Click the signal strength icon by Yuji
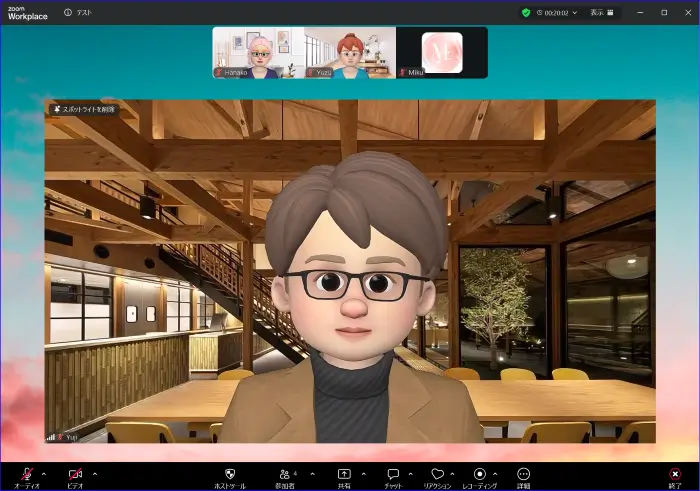 click(51, 437)
